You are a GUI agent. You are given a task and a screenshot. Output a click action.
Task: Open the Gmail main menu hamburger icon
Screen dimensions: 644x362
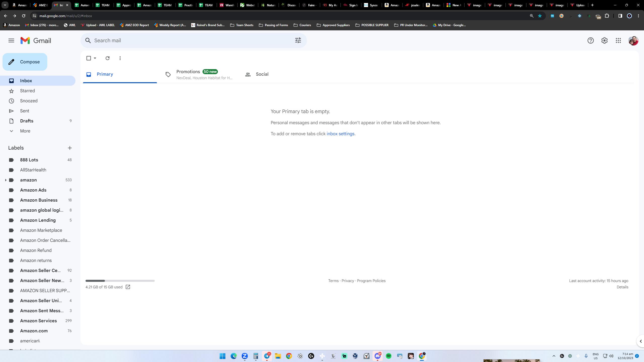11,40
